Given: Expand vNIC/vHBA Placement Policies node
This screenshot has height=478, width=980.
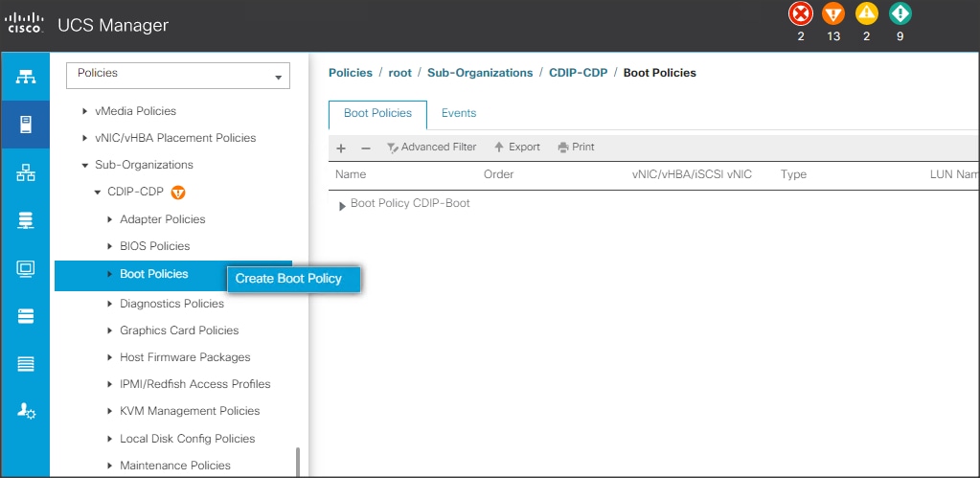Looking at the screenshot, I should [x=85, y=138].
